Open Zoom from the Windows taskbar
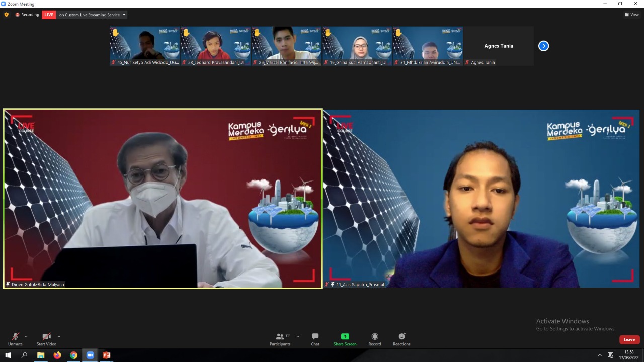 click(x=90, y=355)
